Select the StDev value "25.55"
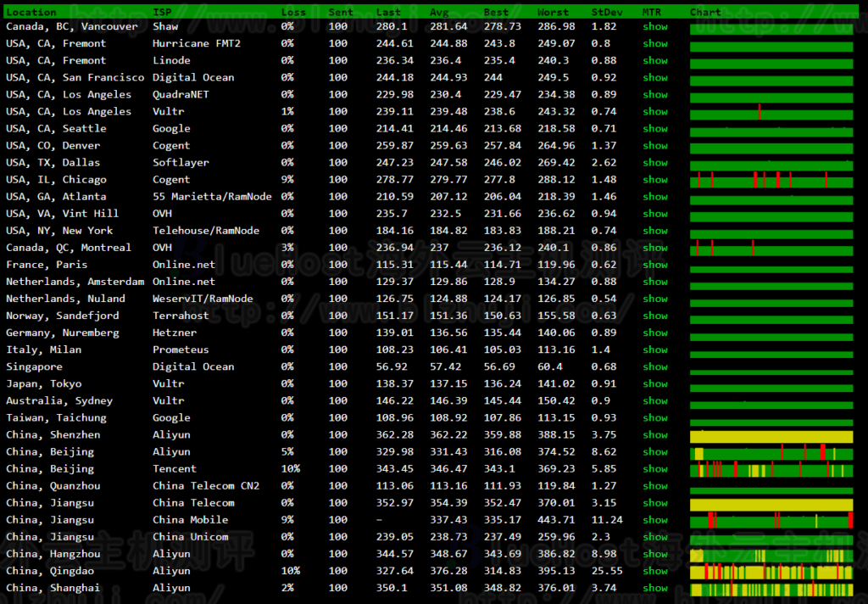 607,571
